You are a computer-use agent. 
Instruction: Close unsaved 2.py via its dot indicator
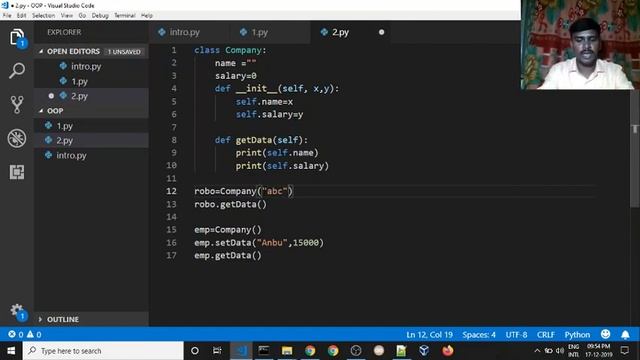[x=381, y=32]
